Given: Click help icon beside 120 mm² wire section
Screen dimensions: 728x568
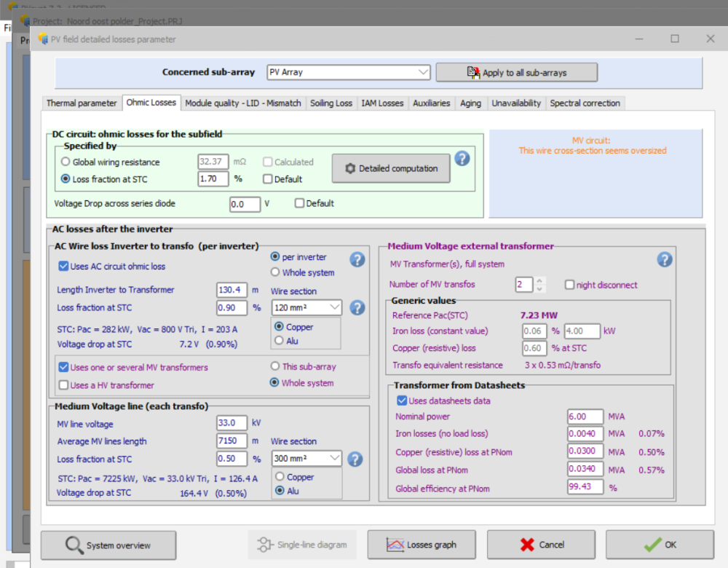Looking at the screenshot, I should coord(357,307).
